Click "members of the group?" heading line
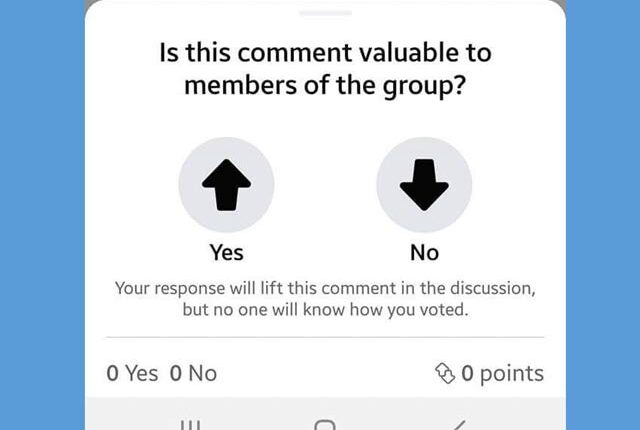This screenshot has height=430, width=640. click(325, 86)
